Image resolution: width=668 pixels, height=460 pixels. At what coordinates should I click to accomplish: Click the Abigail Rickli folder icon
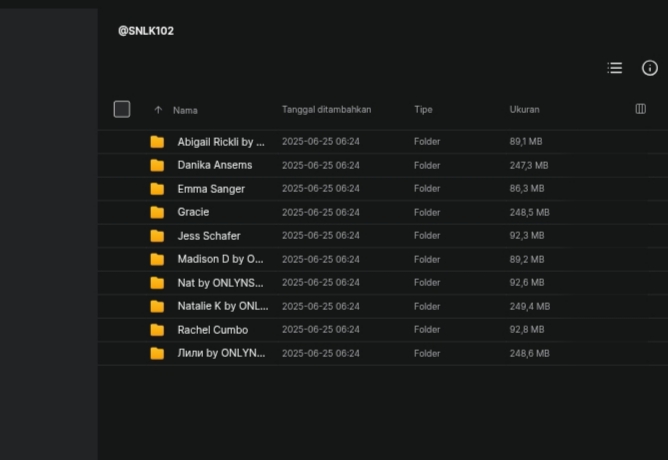[x=157, y=142]
